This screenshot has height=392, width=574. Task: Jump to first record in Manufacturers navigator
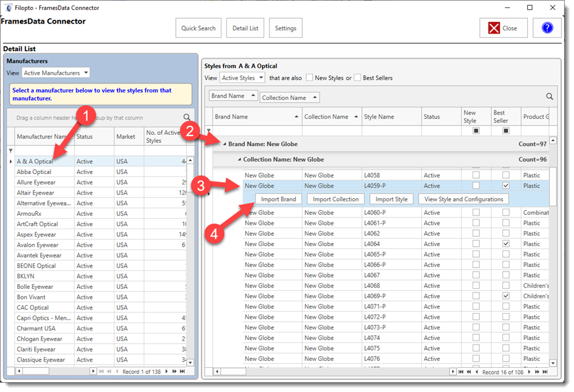101,371
